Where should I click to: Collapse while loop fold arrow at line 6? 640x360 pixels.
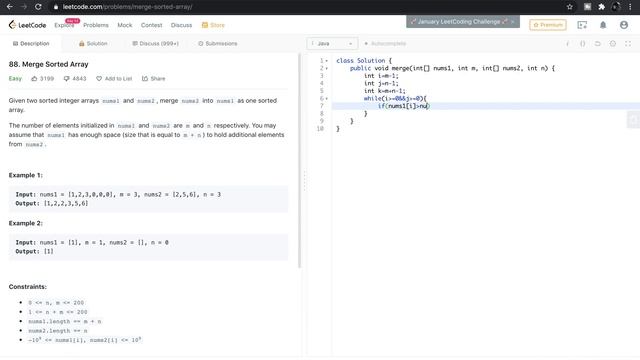coord(327,98)
